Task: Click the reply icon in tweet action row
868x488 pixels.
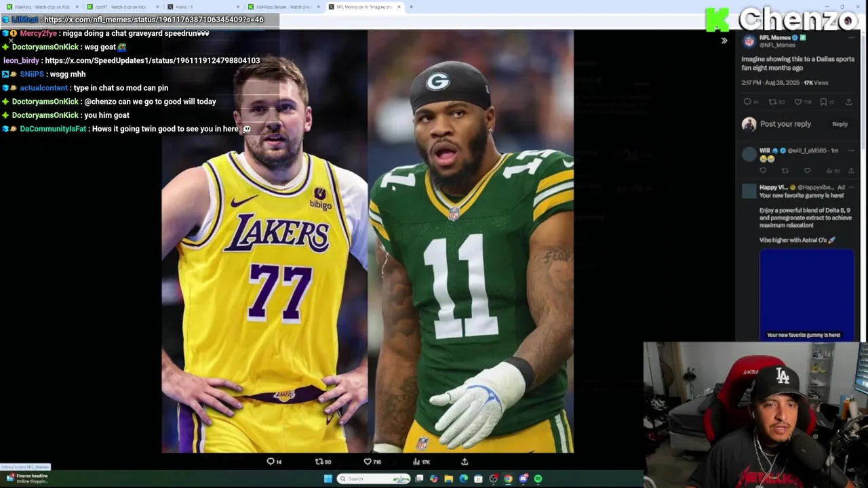Action: [747, 102]
